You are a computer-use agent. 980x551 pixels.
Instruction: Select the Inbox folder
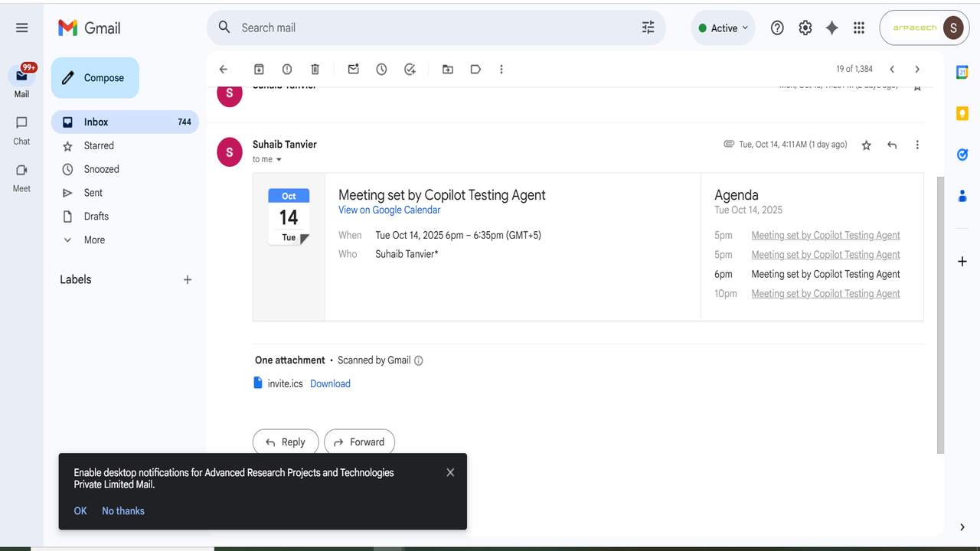click(x=125, y=122)
